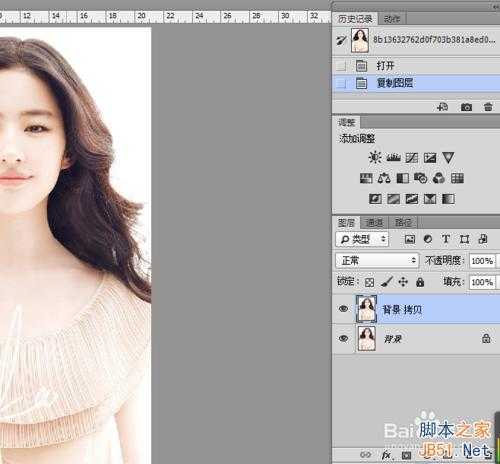The height and width of the screenshot is (464, 500).
Task: Click lock icon on 背景 layer
Action: [486, 339]
